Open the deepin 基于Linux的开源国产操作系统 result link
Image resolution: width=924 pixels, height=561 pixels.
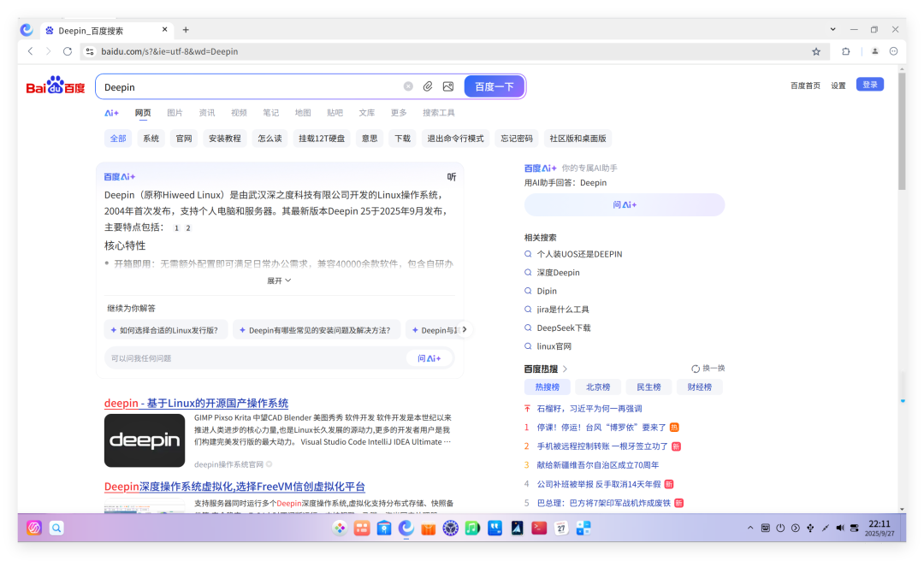click(196, 403)
